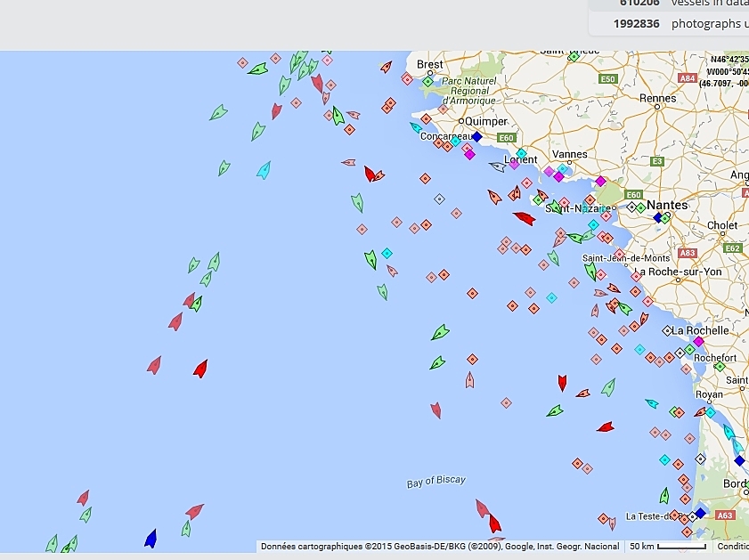This screenshot has height=560, width=749.
Task: Click the La Roche-sur-Yon label
Action: [x=678, y=272]
